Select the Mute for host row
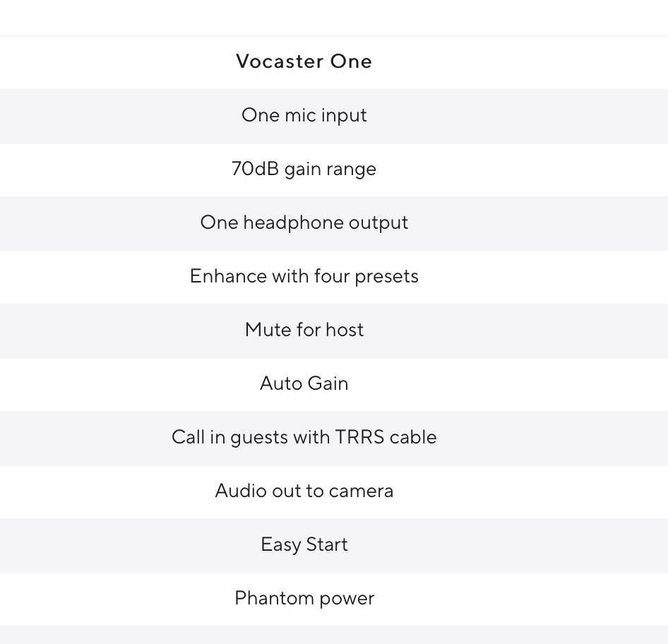 (304, 330)
